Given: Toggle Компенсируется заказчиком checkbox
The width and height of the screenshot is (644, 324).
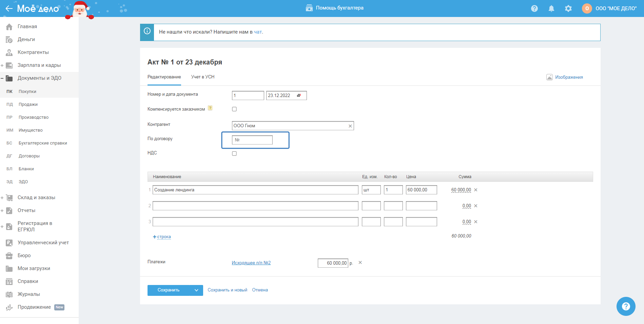Looking at the screenshot, I should click(234, 109).
